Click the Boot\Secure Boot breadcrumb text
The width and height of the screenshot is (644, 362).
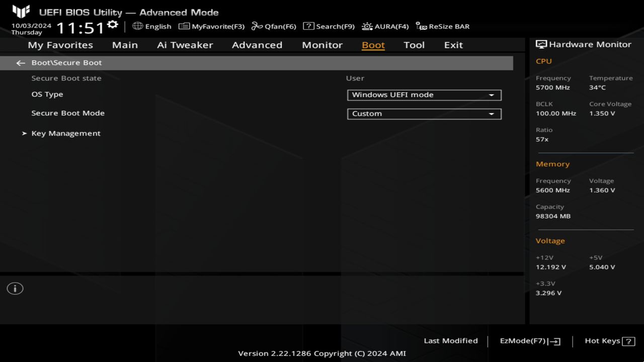[66, 63]
